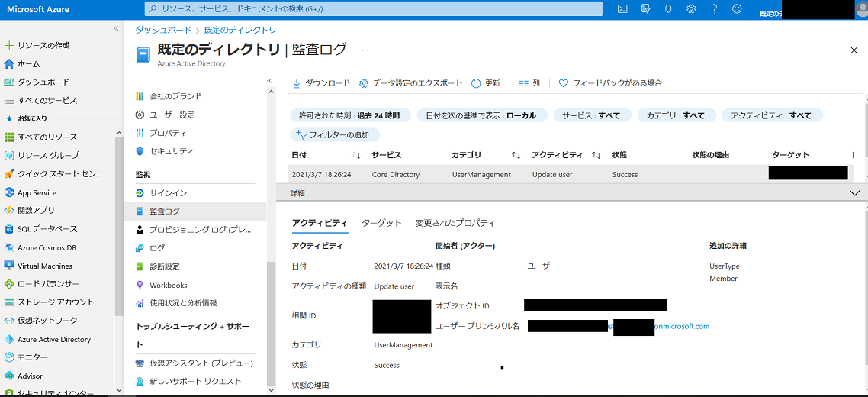The width and height of the screenshot is (868, 397).
Task: Open Azure Cosmos DB in the sidebar
Action: [40, 248]
